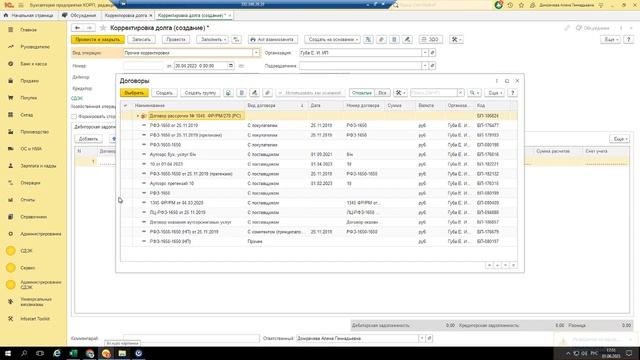Open the Склад sidebar section
Screen dimensions: 640x360
[27, 115]
